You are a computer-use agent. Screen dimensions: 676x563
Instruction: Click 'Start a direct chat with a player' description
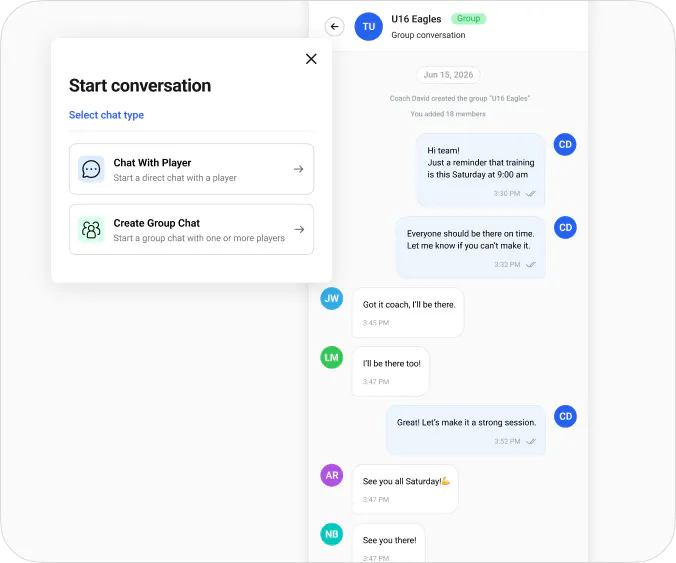[x=175, y=178]
